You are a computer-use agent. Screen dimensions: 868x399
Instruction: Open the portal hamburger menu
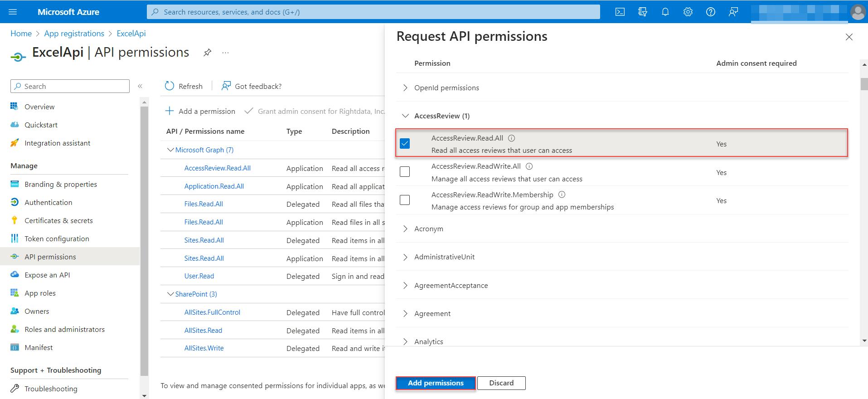click(x=13, y=12)
